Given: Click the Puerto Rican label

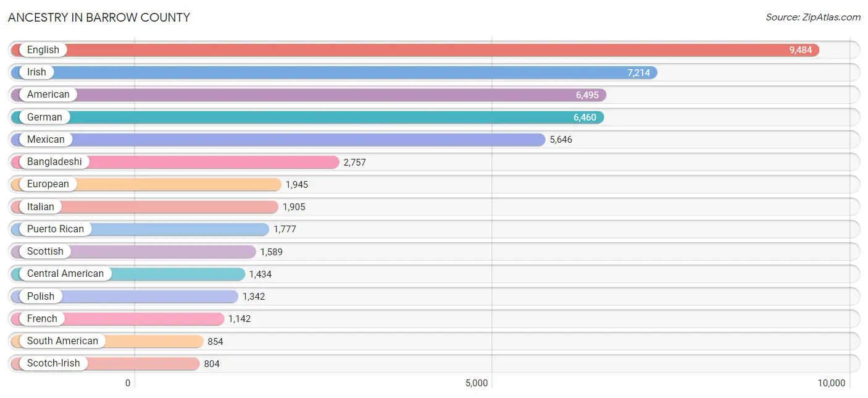Looking at the screenshot, I should [x=56, y=229].
